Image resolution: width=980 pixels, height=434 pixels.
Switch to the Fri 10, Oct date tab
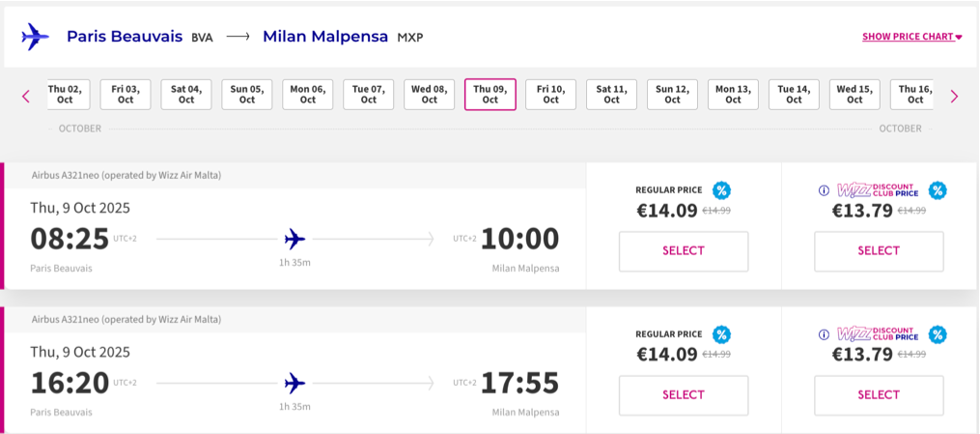tap(550, 94)
